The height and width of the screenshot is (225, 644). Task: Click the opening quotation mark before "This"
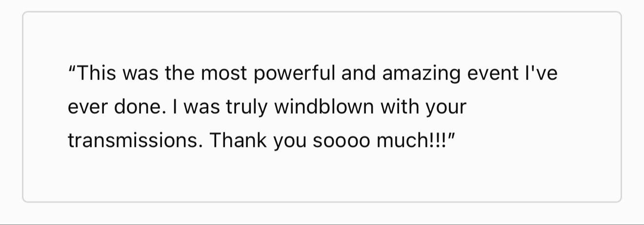(x=71, y=69)
